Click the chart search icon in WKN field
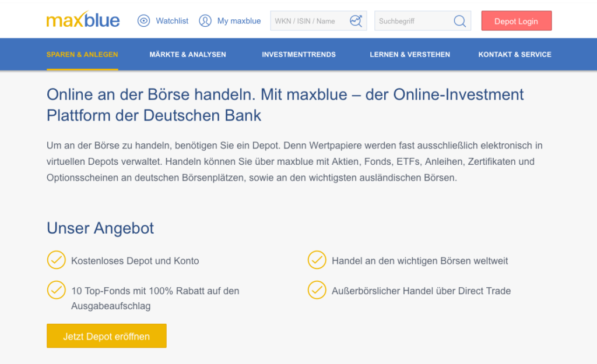Image resolution: width=597 pixels, height=364 pixels. tap(356, 21)
